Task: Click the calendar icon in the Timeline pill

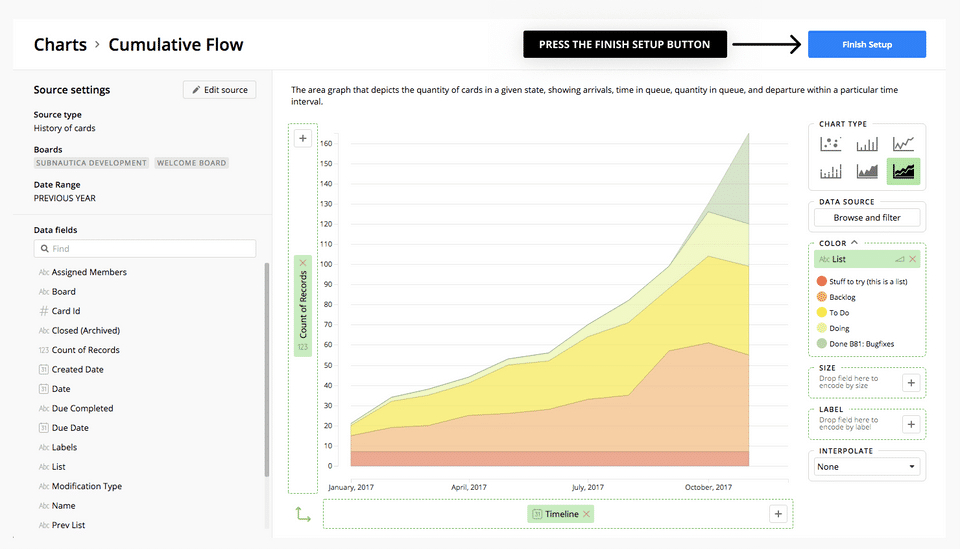Action: click(537, 514)
